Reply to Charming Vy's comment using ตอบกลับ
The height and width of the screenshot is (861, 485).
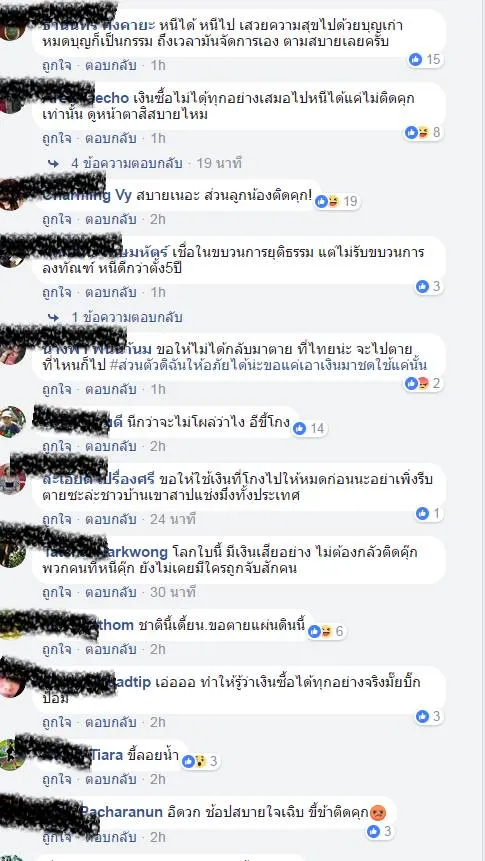(x=110, y=219)
